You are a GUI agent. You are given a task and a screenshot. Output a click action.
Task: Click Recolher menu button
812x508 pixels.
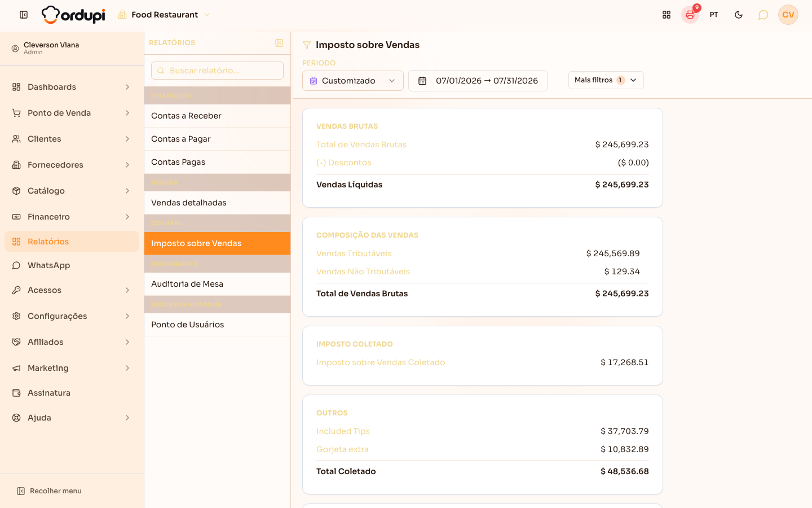pyautogui.click(x=50, y=491)
